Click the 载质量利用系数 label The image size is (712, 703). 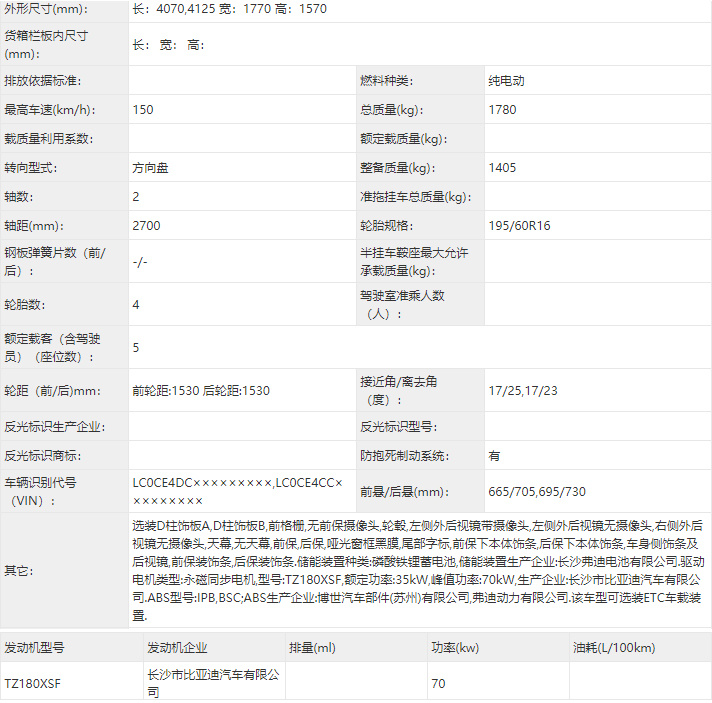pyautogui.click(x=49, y=139)
